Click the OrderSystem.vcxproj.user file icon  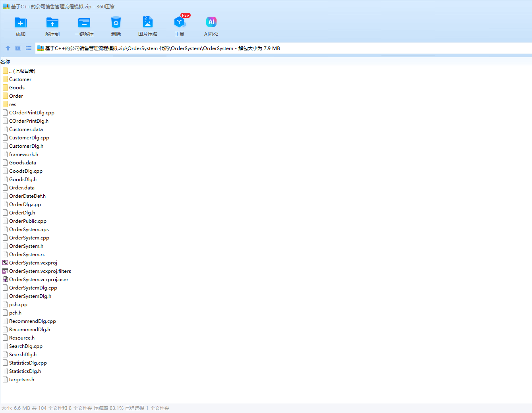5,279
